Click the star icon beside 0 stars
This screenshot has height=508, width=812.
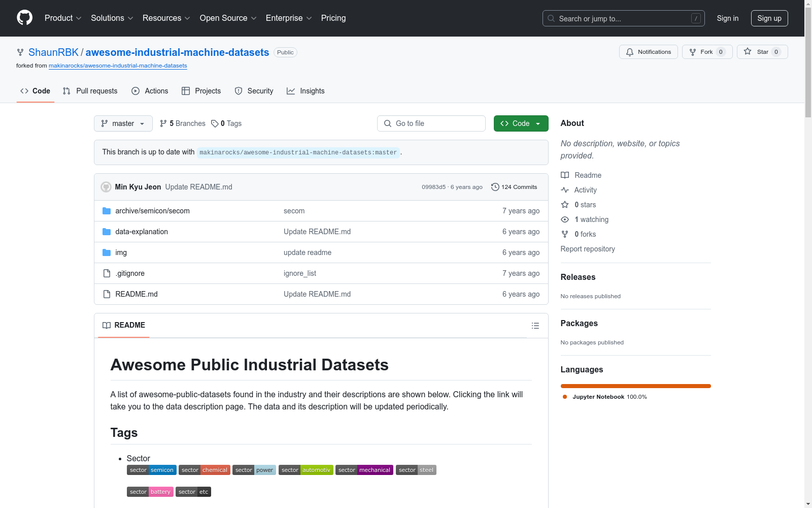[565, 205]
